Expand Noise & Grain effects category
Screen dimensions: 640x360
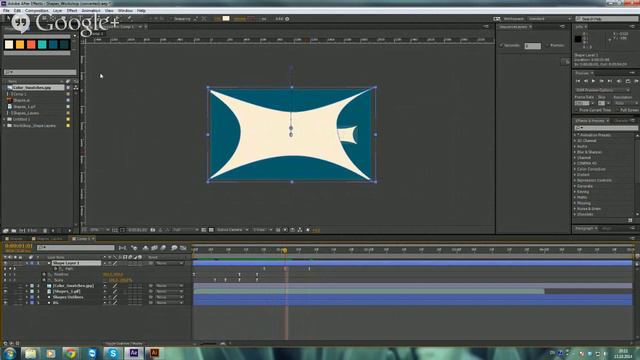point(575,209)
